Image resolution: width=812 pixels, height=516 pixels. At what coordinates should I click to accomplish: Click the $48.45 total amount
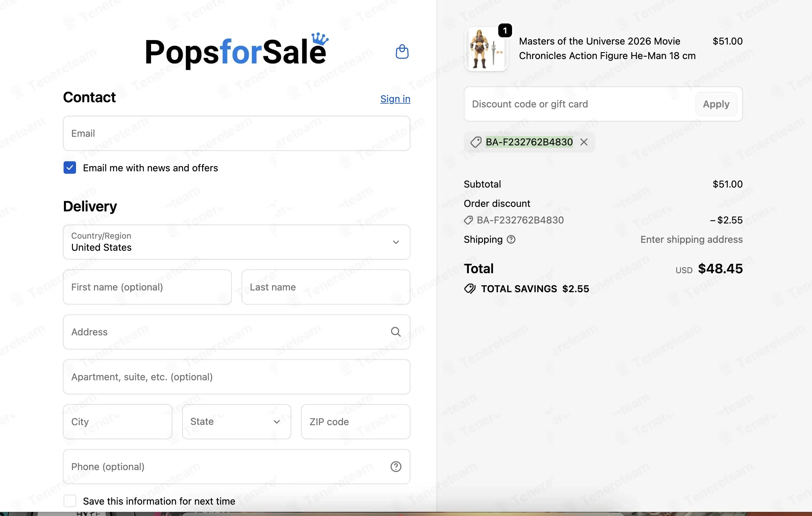pyautogui.click(x=720, y=269)
